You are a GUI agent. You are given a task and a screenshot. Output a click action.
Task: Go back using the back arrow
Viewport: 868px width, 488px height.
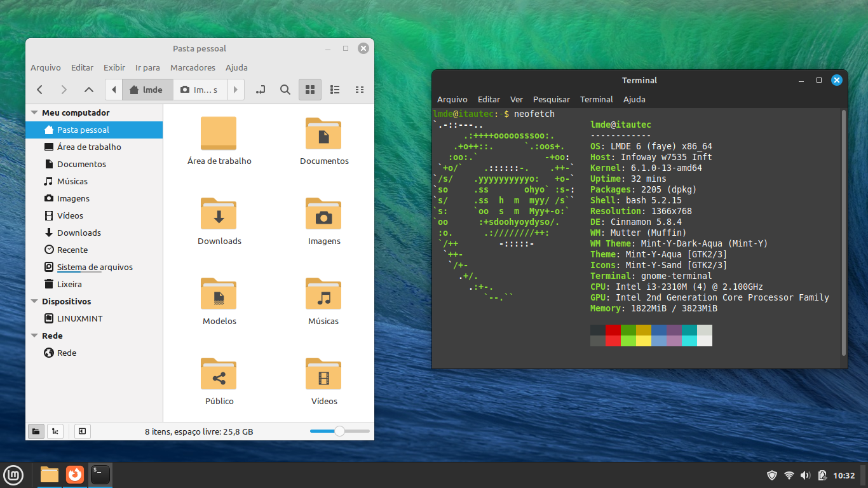39,90
